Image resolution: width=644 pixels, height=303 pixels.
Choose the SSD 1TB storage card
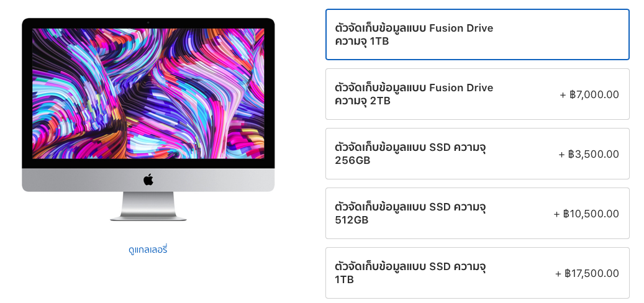click(477, 273)
